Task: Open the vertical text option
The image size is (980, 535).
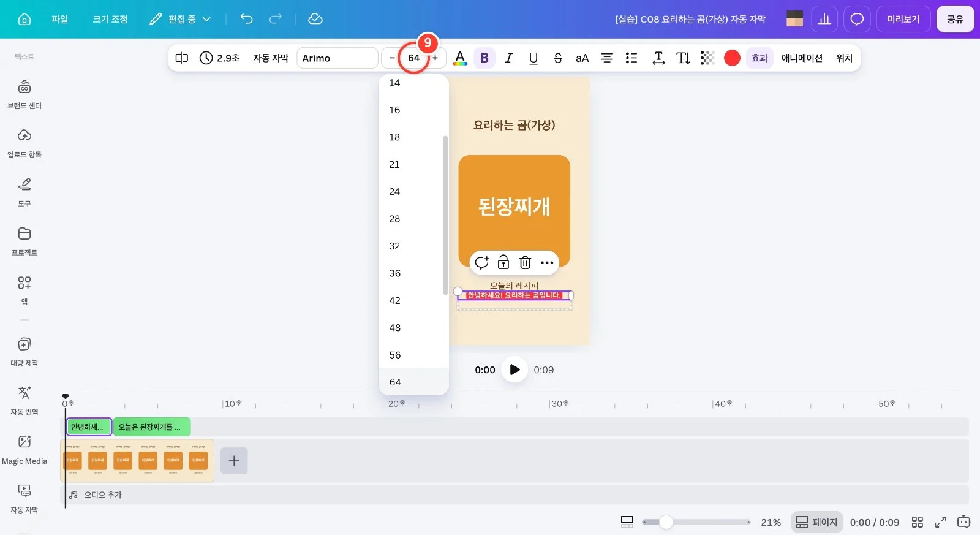Action: (x=683, y=58)
